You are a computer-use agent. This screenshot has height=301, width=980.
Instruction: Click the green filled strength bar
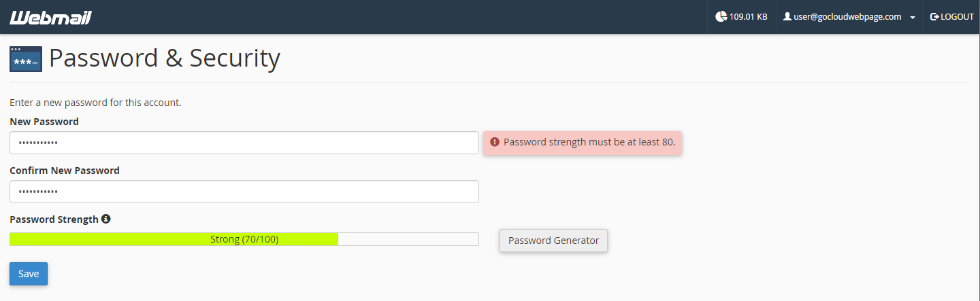click(x=174, y=239)
